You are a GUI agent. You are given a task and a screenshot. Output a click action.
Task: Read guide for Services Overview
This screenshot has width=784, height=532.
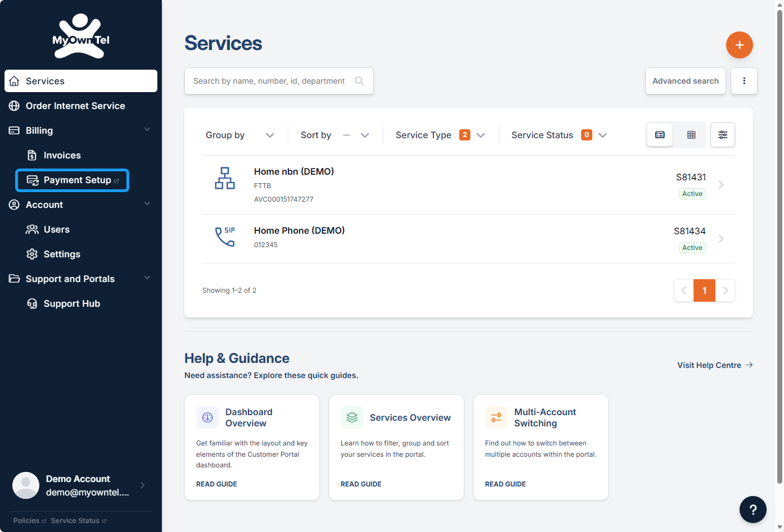pyautogui.click(x=361, y=484)
